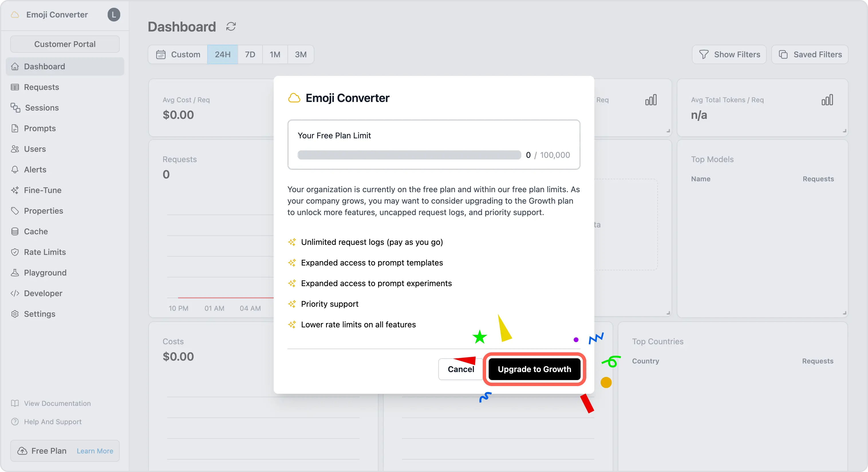Open Developer settings
The height and width of the screenshot is (472, 868).
pyautogui.click(x=43, y=293)
